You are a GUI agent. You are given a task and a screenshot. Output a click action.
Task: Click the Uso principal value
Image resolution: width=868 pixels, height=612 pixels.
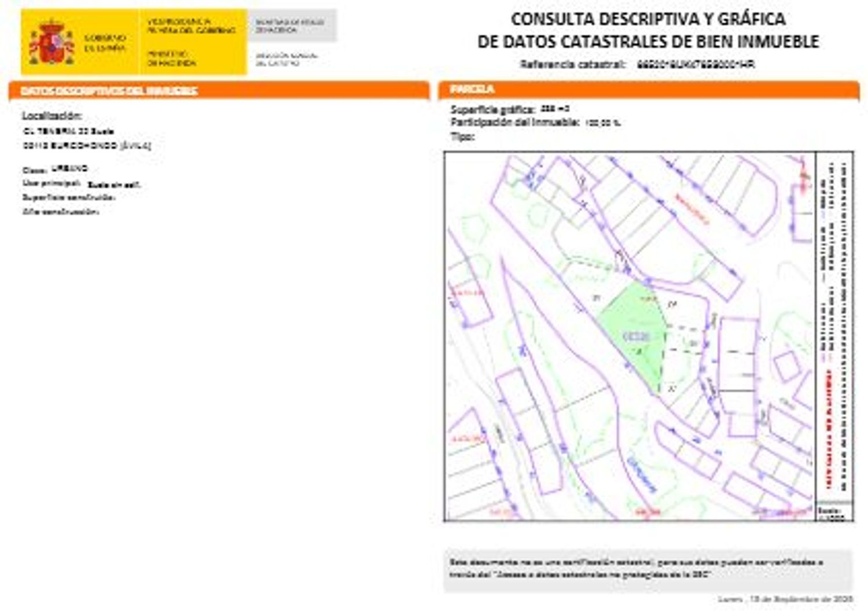tap(114, 185)
